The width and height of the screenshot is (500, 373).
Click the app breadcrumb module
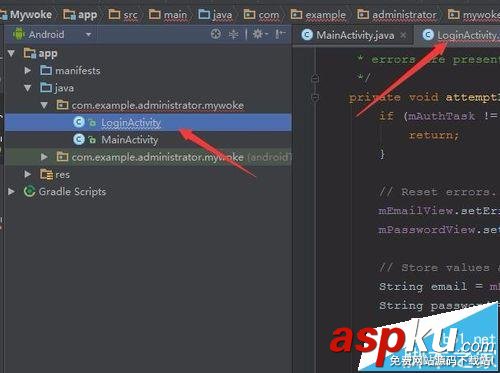80,14
